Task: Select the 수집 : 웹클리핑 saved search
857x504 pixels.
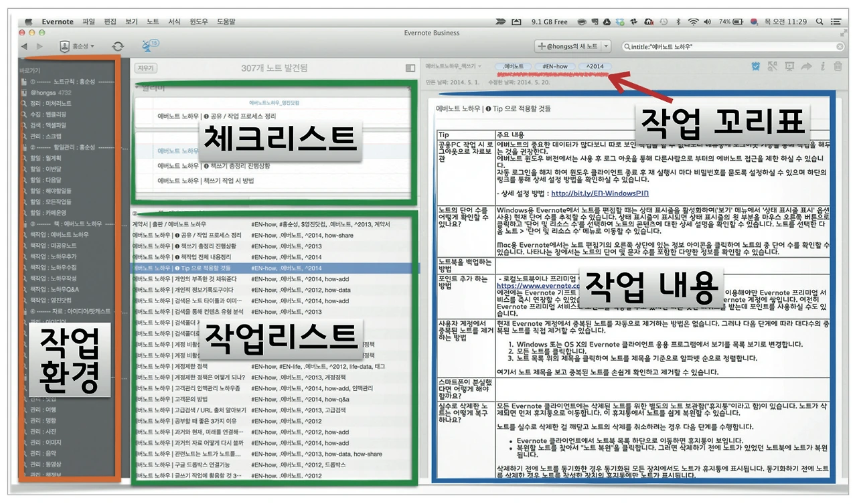Action: 50,114
